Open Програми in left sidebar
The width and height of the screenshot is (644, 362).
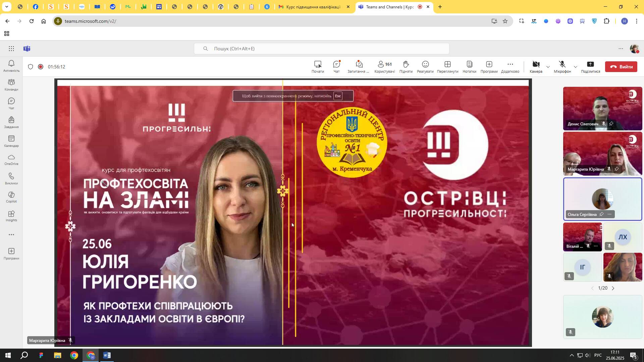coord(11,254)
